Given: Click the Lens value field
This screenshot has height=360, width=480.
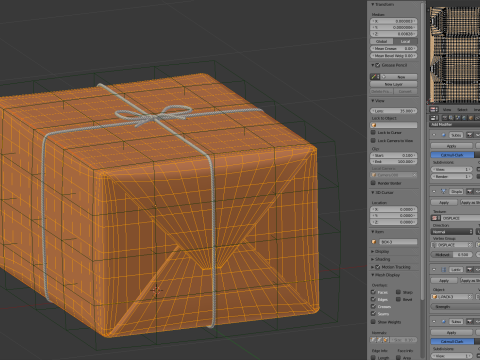Looking at the screenshot, I should pos(394,111).
